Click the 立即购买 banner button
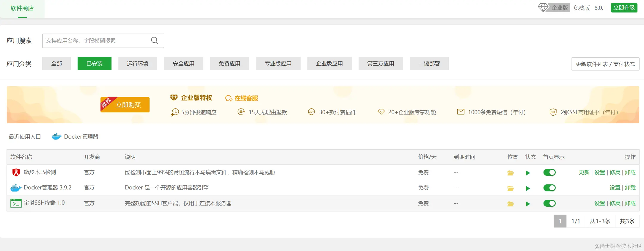 125,105
